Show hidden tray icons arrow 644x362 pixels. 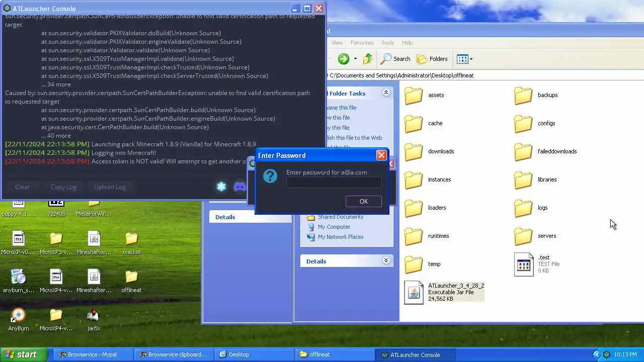[597, 354]
